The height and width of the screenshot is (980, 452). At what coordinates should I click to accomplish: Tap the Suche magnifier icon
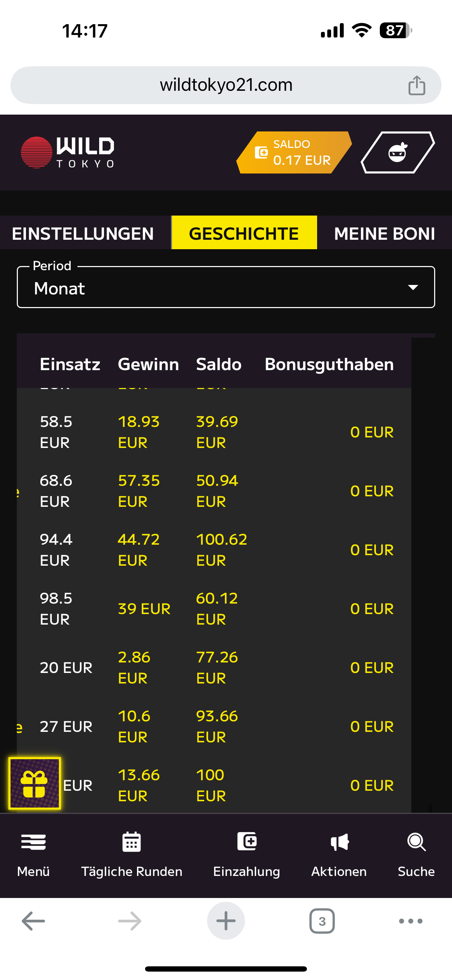(x=416, y=842)
